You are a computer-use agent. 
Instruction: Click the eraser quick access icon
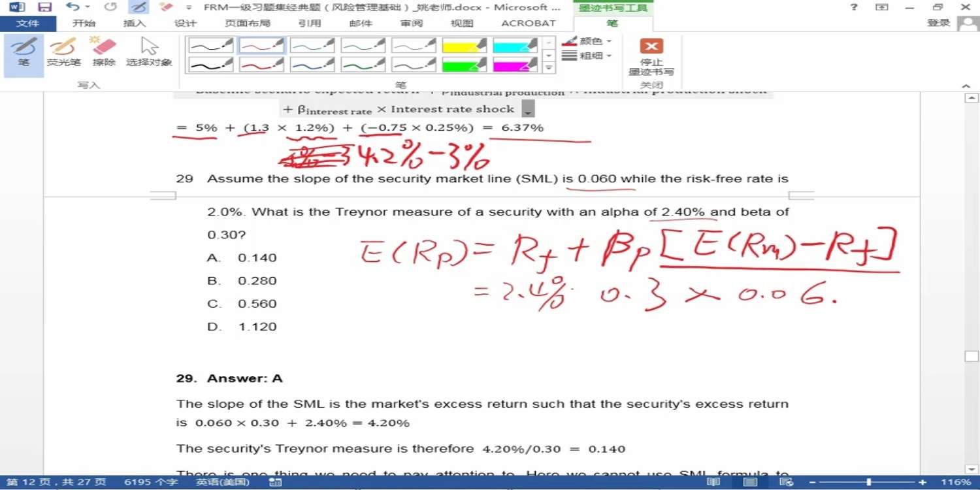tap(166, 7)
